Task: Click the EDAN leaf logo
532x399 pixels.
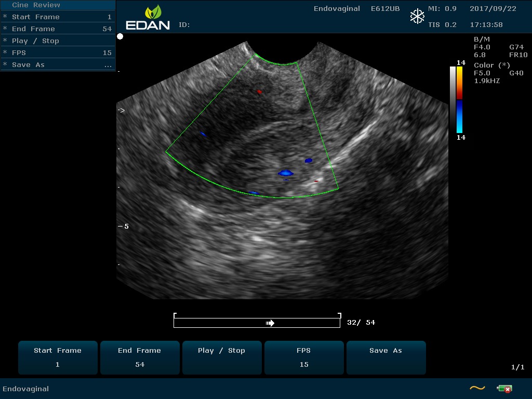Action: [x=153, y=12]
